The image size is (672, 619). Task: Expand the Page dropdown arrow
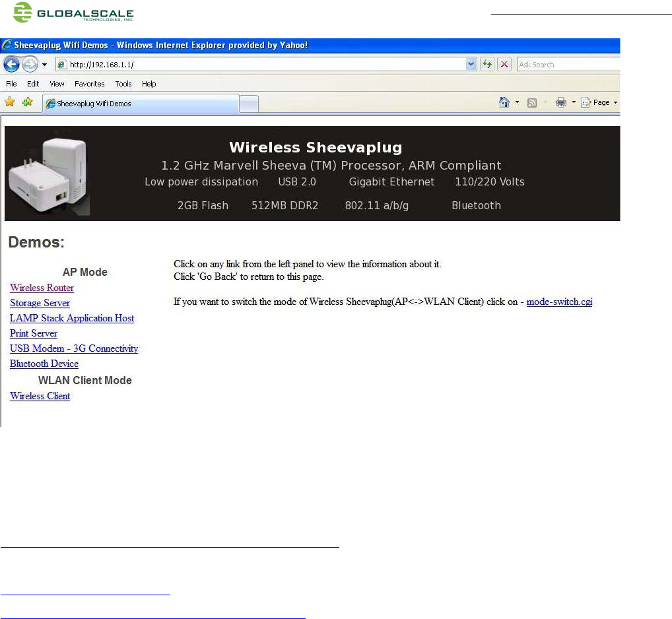coord(615,103)
